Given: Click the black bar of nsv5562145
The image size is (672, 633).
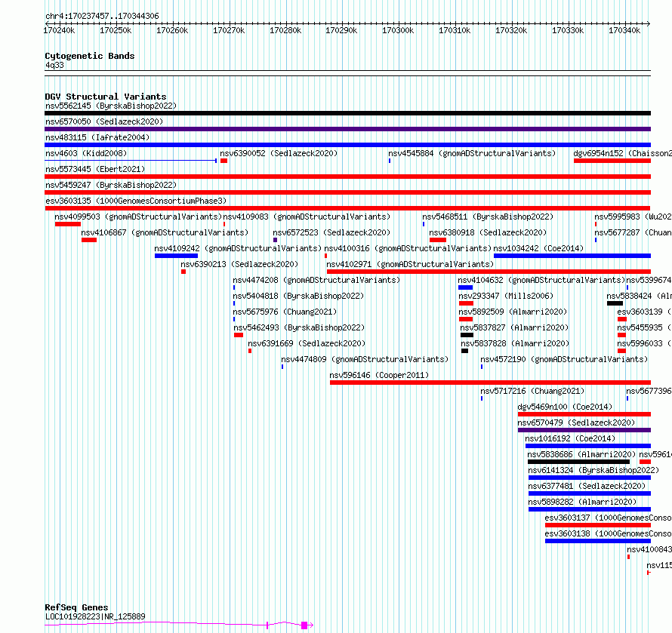Looking at the screenshot, I should coord(347,113).
